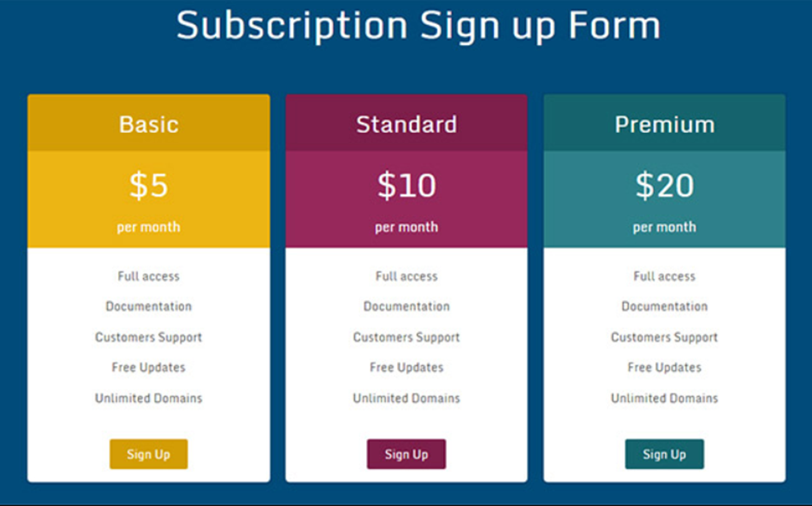The image size is (812, 506).
Task: Select 'Full access' in the Basic plan
Action: point(148,276)
